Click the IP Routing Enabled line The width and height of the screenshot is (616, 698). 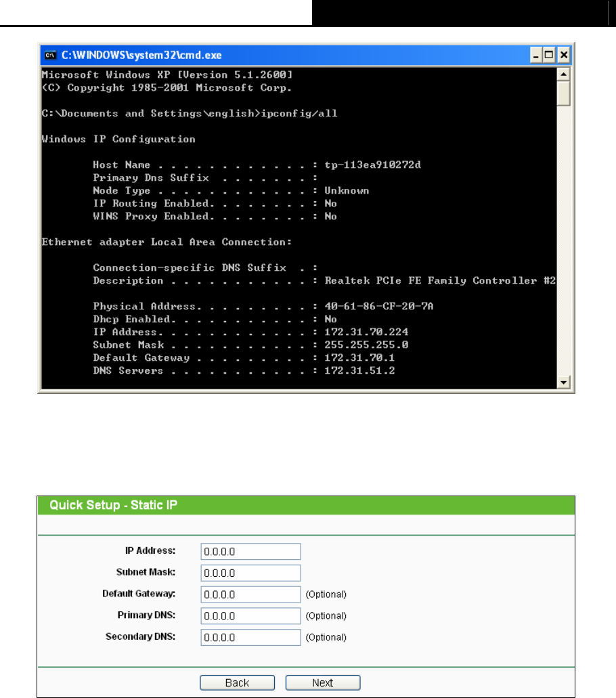pyautogui.click(x=215, y=203)
